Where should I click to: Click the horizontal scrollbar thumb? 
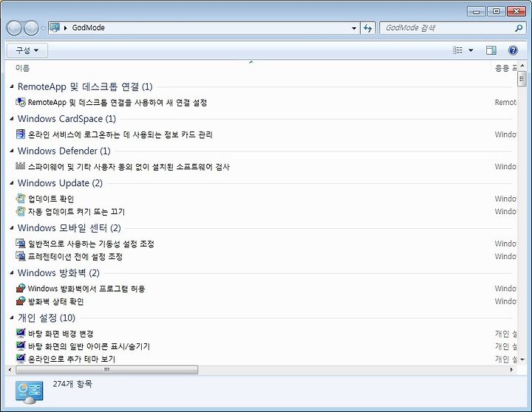coord(107,370)
